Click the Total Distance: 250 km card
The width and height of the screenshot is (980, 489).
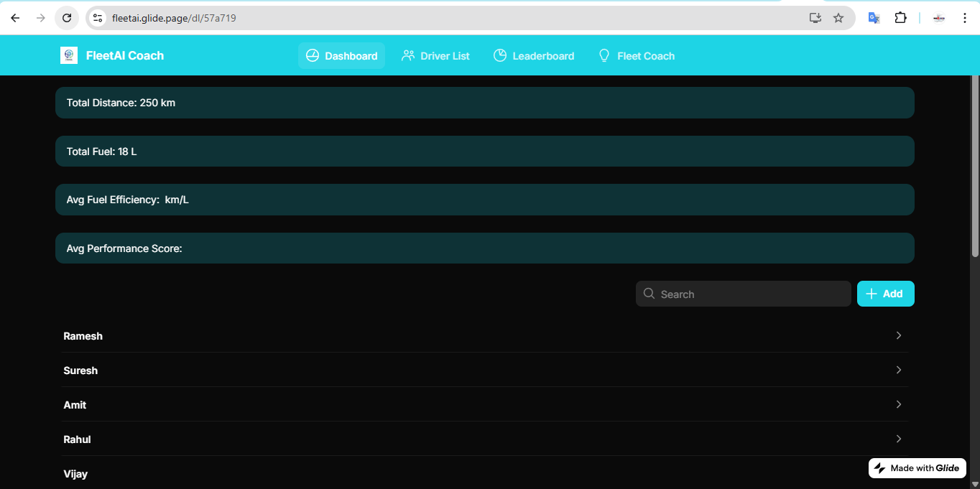485,103
